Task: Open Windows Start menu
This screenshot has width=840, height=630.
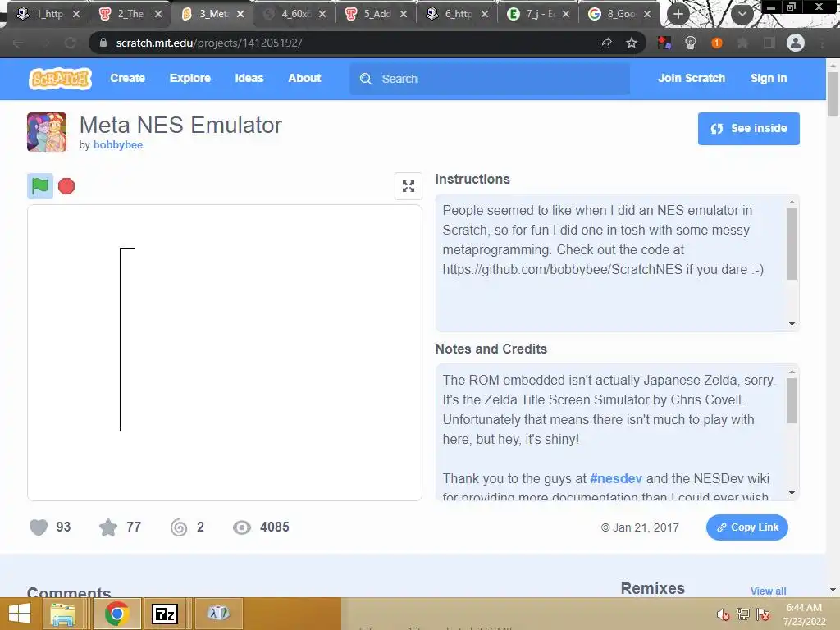Action: tap(20, 614)
